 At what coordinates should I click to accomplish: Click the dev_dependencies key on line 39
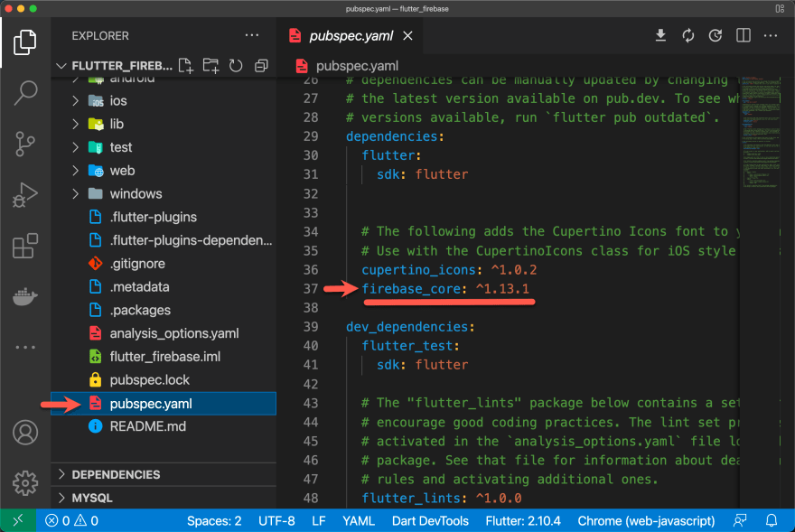coord(409,327)
